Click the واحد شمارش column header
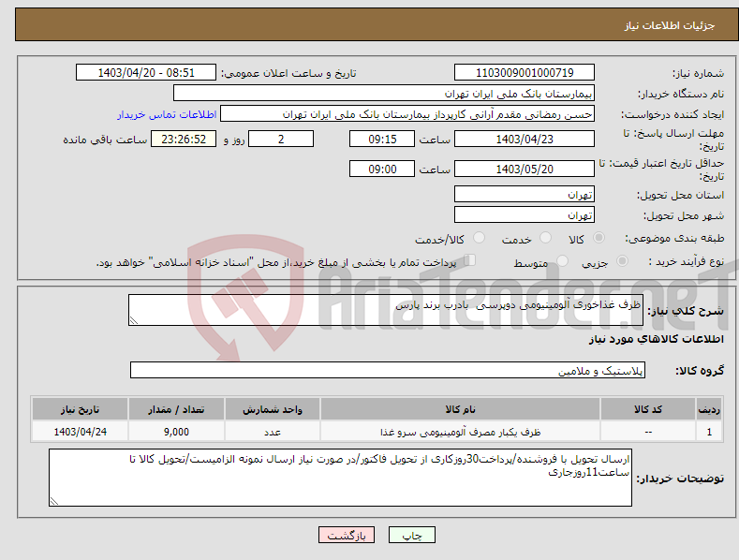This screenshot has height=560, width=739. pos(272,409)
